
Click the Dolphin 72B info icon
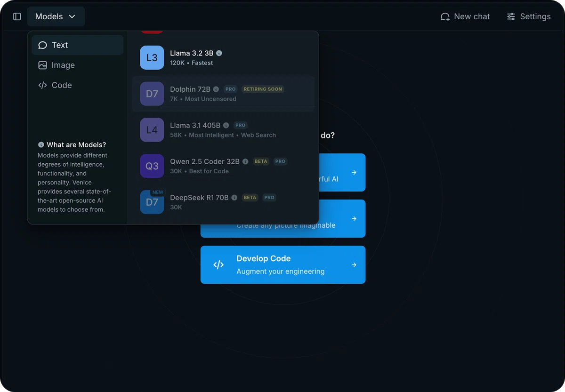pyautogui.click(x=216, y=89)
